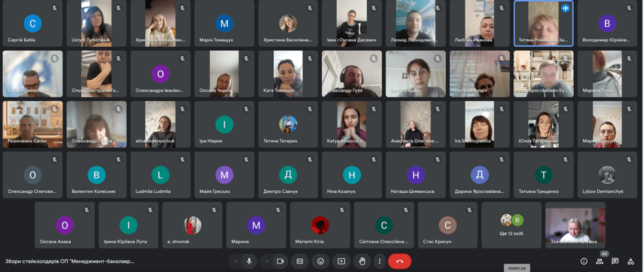Screen dimensions: 644x272
Task: Select the video tile of Ira Shestopalova
Action: (x=480, y=124)
